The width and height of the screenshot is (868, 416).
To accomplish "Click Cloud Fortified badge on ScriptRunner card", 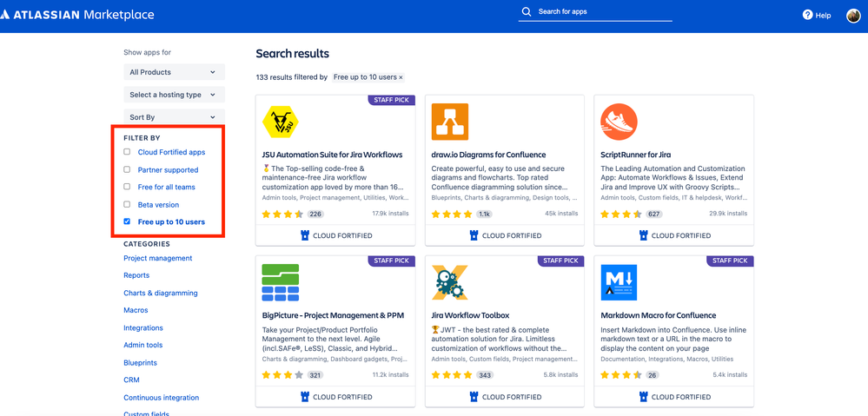I will pos(674,235).
